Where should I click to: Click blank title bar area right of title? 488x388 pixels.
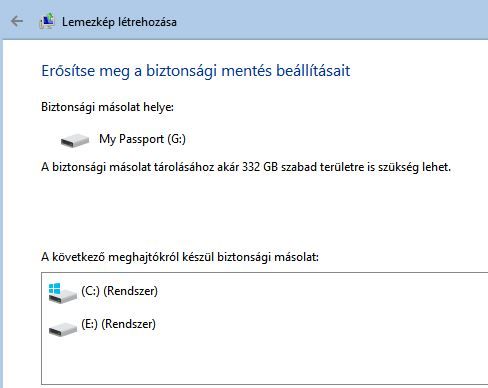330,20
